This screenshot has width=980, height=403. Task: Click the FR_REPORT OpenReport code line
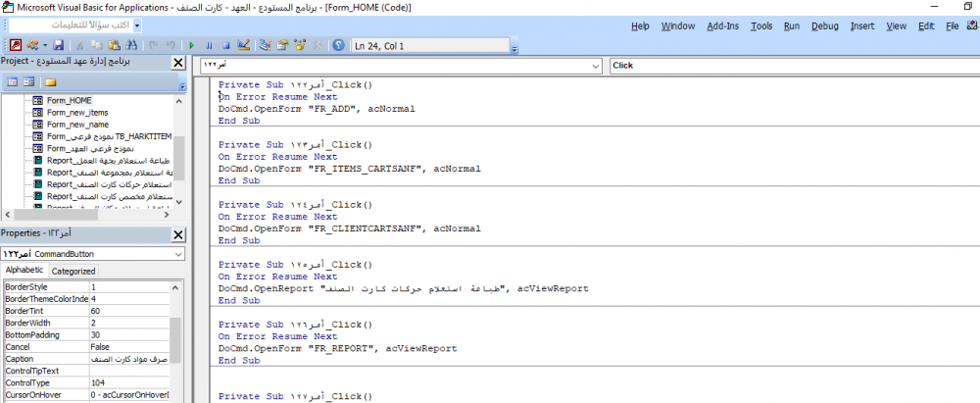337,348
